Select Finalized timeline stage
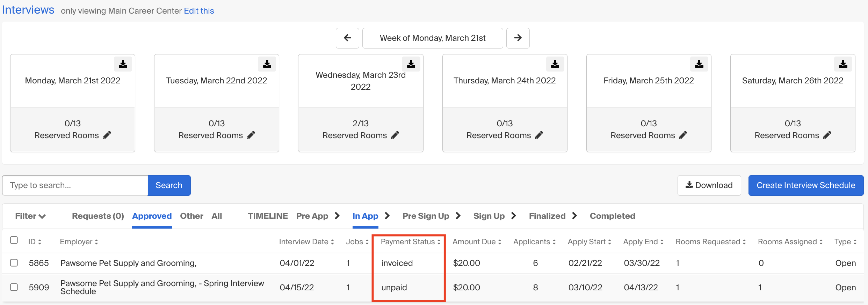This screenshot has height=305, width=868. [x=547, y=216]
